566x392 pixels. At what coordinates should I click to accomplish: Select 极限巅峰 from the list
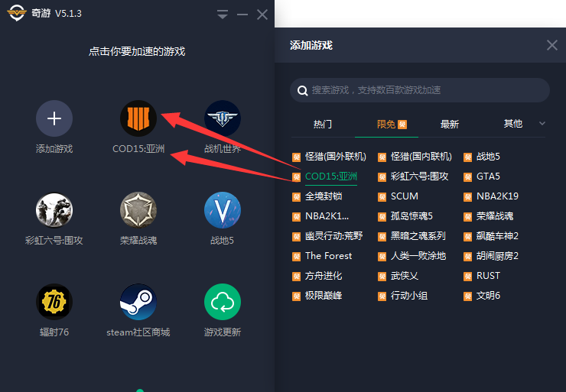click(324, 296)
